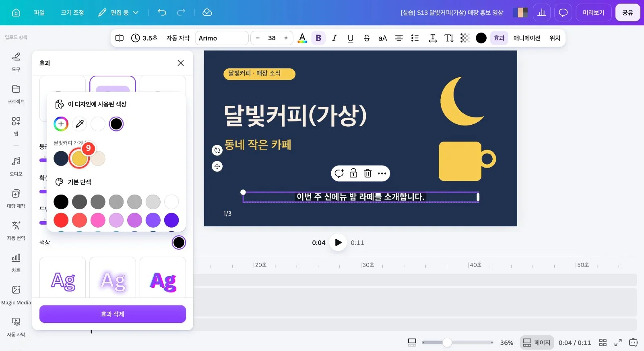
Task: Switch to vertical text
Action: pos(449,38)
